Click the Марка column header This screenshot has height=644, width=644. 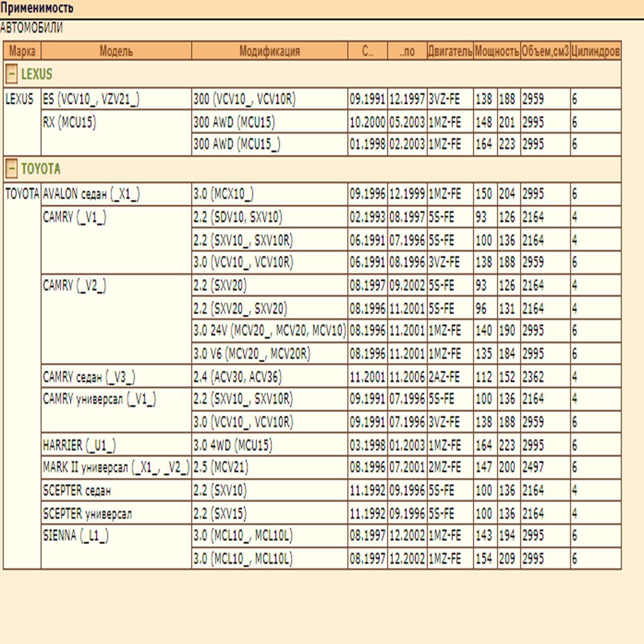pos(22,51)
